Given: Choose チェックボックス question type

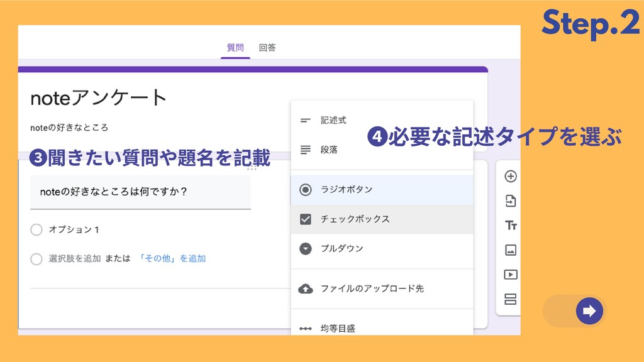Looking at the screenshot, I should [x=382, y=219].
